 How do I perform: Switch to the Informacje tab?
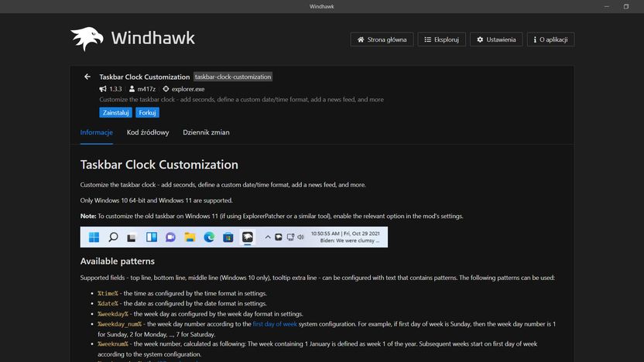pos(97,132)
